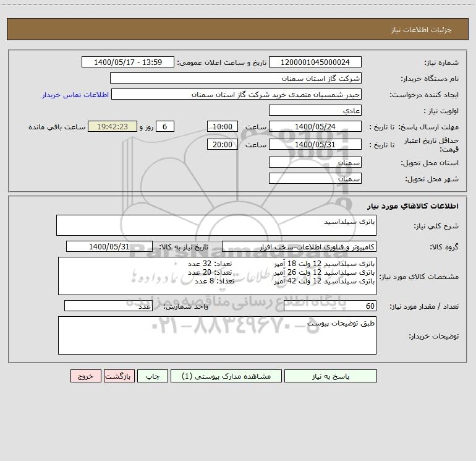This screenshot has height=461, width=476.
Task: Click the quantity field 60
Action: [x=330, y=306]
